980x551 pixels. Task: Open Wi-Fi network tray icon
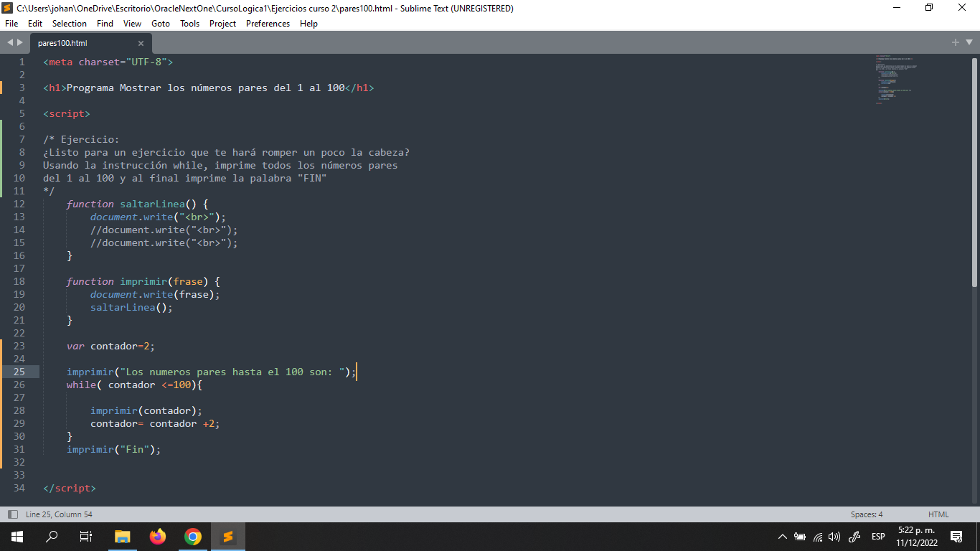pyautogui.click(x=818, y=537)
